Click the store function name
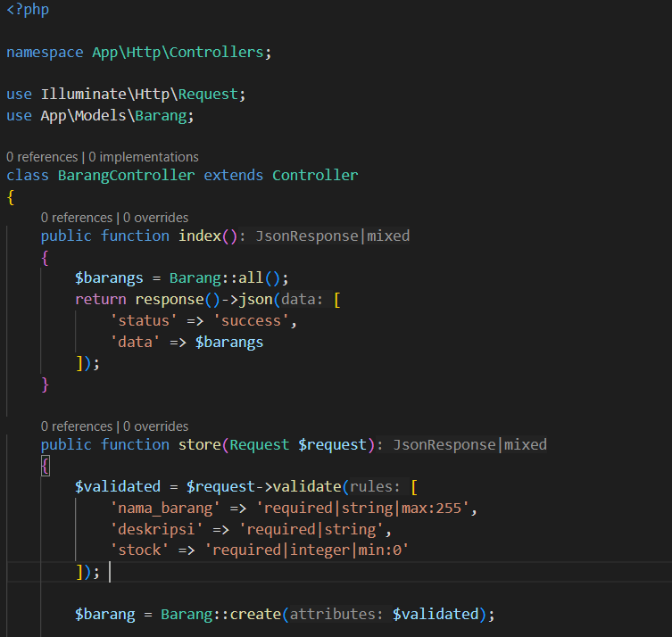Screen dimensions: 672x637 tap(199, 444)
